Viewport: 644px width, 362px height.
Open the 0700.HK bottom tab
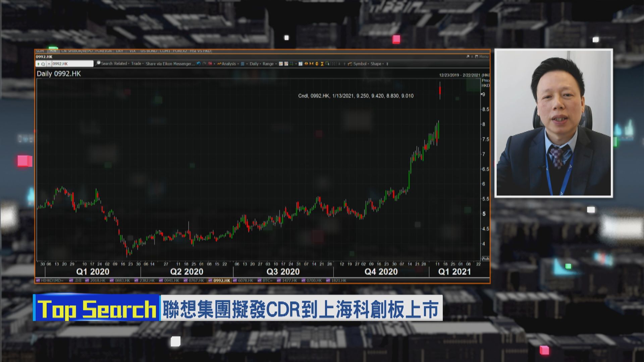[x=314, y=281]
